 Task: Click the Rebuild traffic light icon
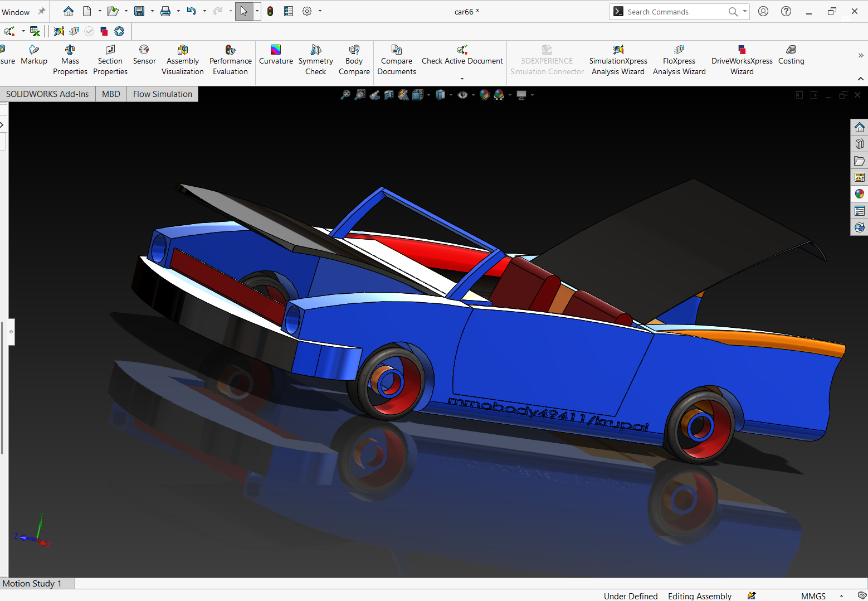point(270,11)
